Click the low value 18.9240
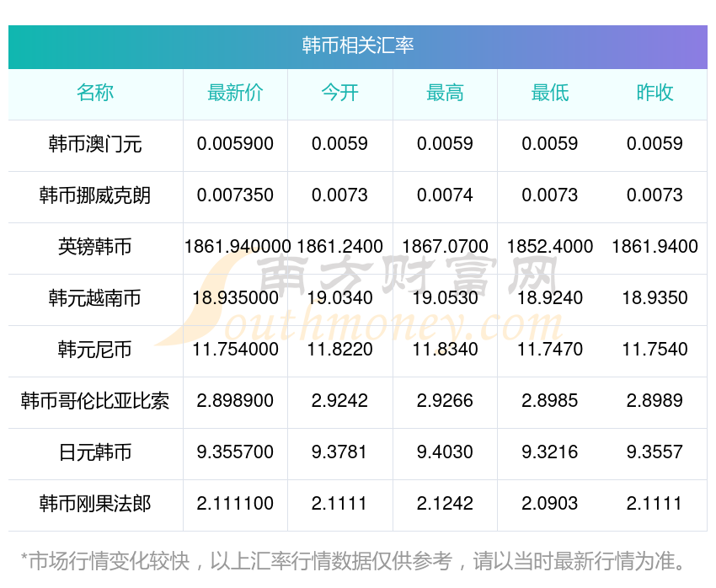716x588 pixels. [550, 298]
